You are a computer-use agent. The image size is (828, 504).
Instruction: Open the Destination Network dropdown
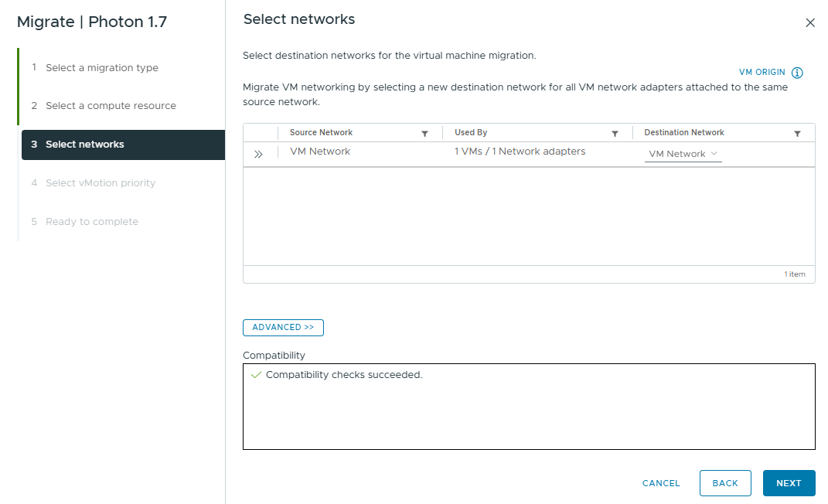point(683,153)
